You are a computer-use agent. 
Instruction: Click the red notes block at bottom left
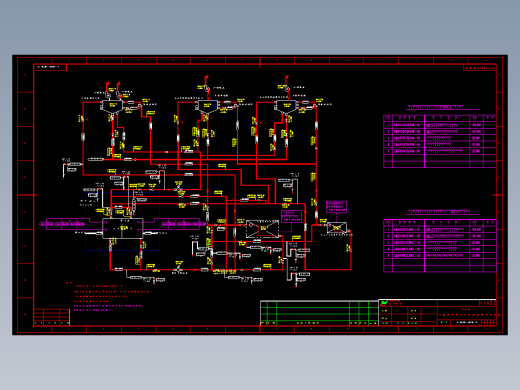pos(109,296)
